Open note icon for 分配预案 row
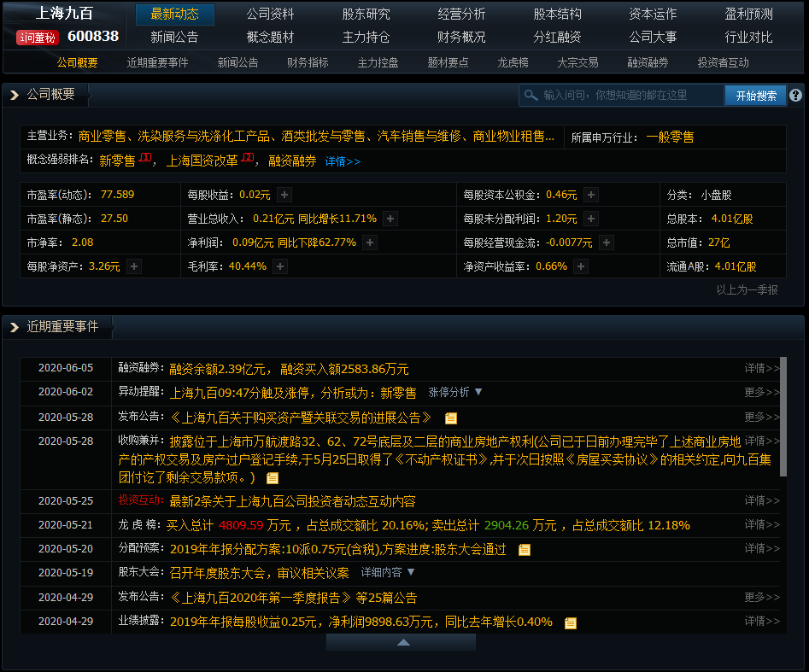Screen dimensions: 809x672 pos(525,550)
